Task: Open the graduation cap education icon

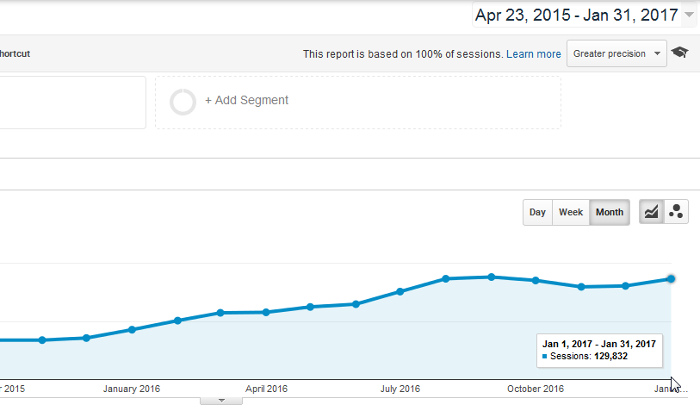Action: point(680,53)
